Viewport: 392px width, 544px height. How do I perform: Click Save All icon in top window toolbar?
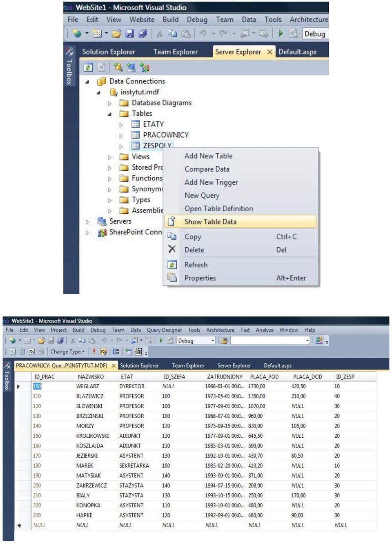pos(143,34)
